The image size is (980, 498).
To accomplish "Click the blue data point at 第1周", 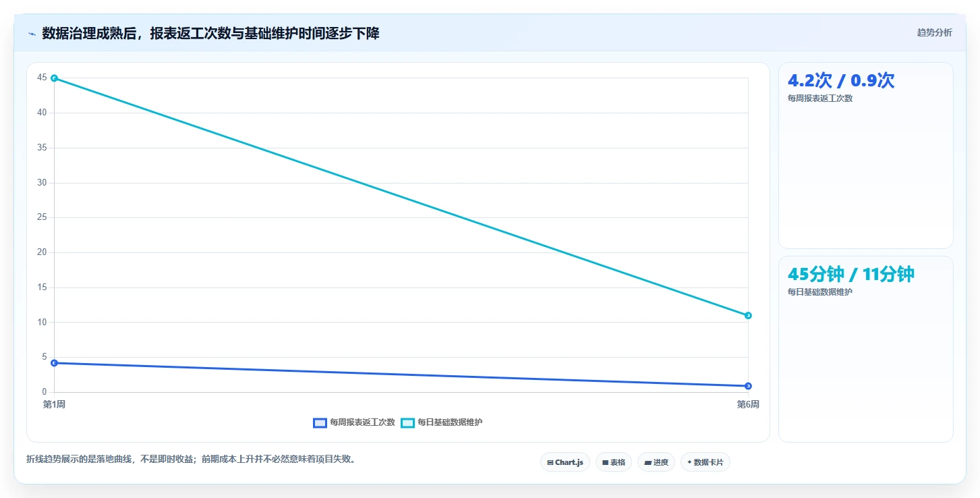I will tap(54, 363).
